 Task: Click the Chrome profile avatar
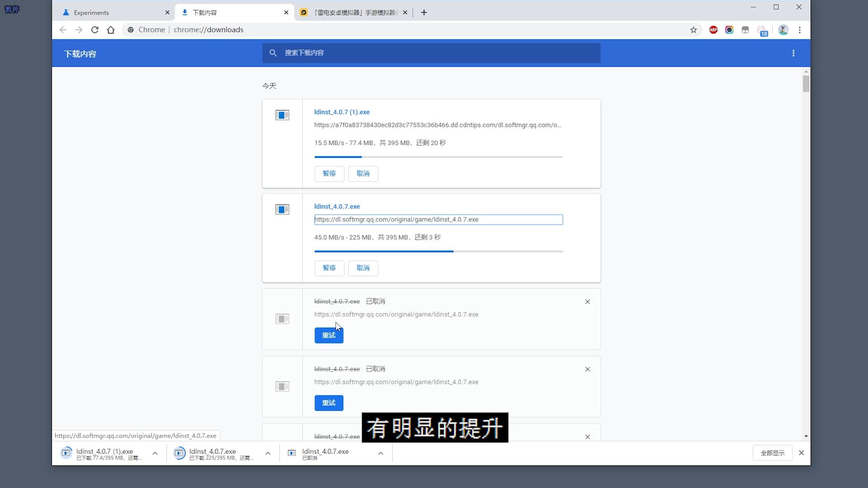coord(783,30)
